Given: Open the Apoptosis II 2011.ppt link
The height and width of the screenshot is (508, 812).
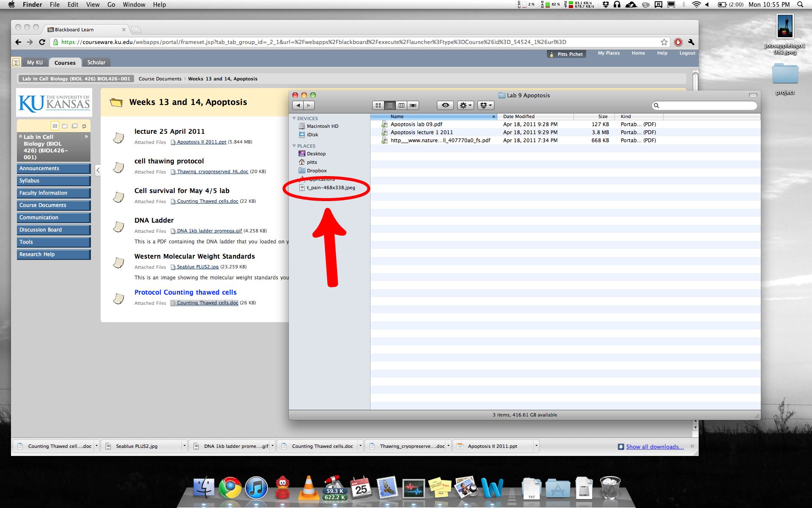Looking at the screenshot, I should pos(201,142).
